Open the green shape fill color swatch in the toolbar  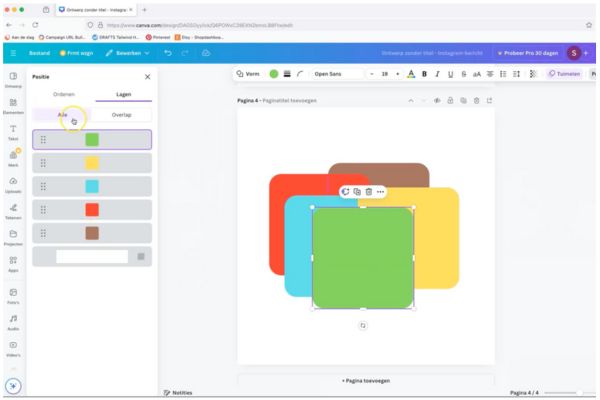(x=274, y=74)
